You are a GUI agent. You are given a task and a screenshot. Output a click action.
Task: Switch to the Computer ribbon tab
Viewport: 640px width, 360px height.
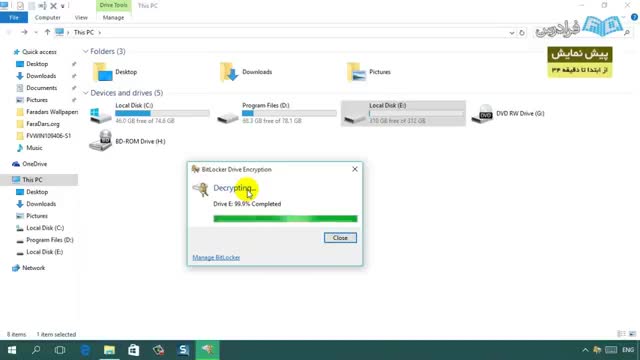coord(48,18)
